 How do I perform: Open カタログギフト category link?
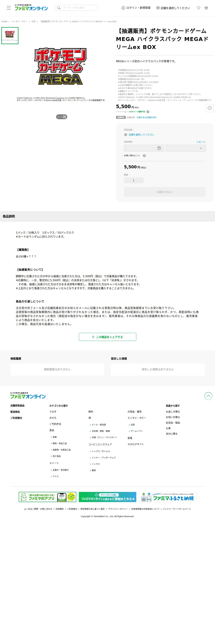coord(136,444)
